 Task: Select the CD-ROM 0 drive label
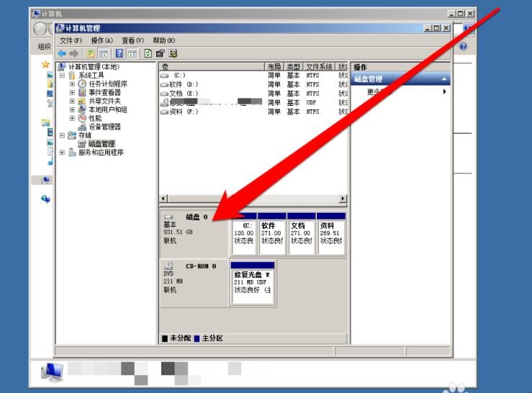tap(200, 266)
